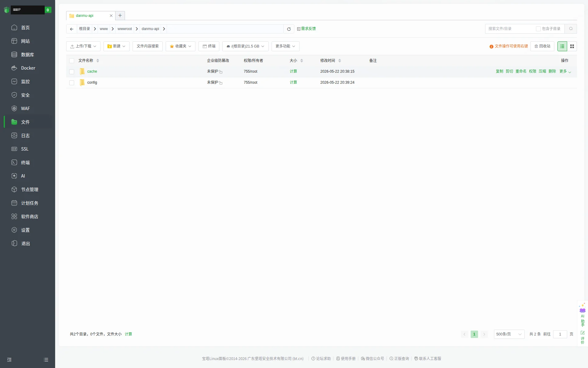Sort by 修改时间 column

[x=340, y=61]
